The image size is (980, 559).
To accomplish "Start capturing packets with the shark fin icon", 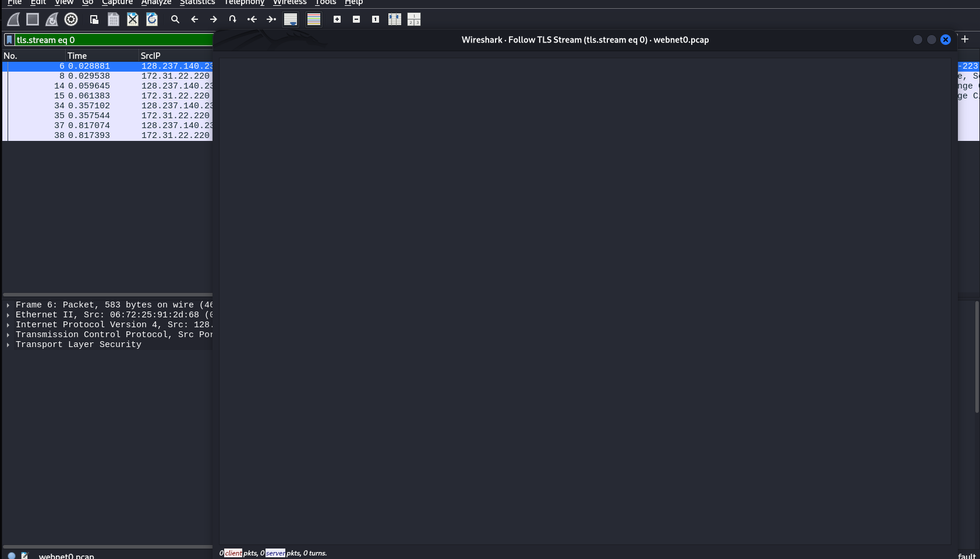I will (13, 19).
